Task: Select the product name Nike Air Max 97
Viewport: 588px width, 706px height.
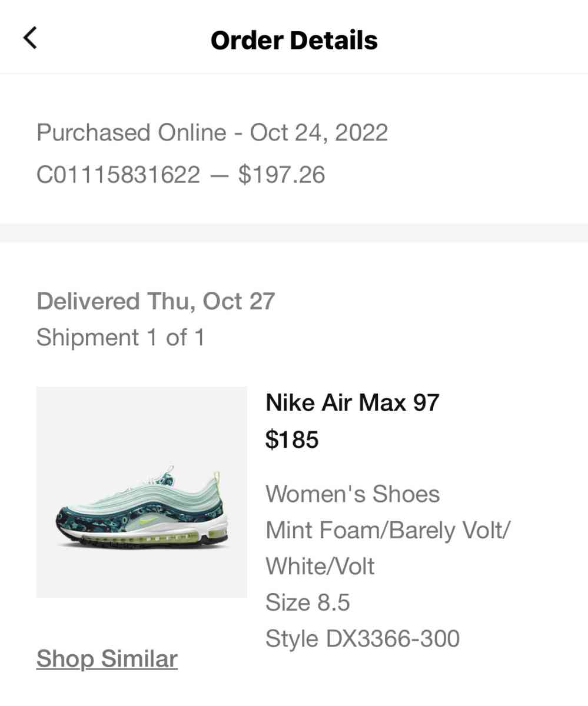Action: pos(352,402)
